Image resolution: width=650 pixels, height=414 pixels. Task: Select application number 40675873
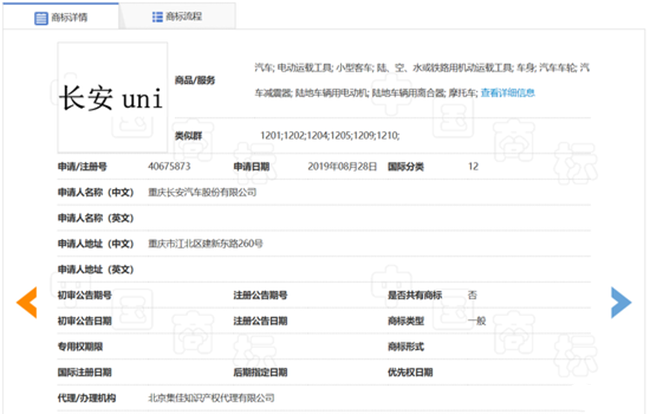[x=169, y=167]
